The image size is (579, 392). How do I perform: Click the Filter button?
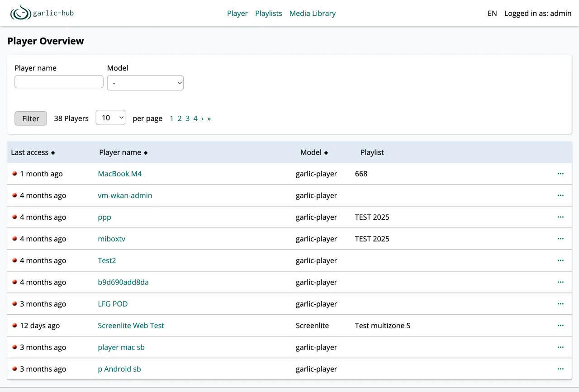[x=31, y=118]
